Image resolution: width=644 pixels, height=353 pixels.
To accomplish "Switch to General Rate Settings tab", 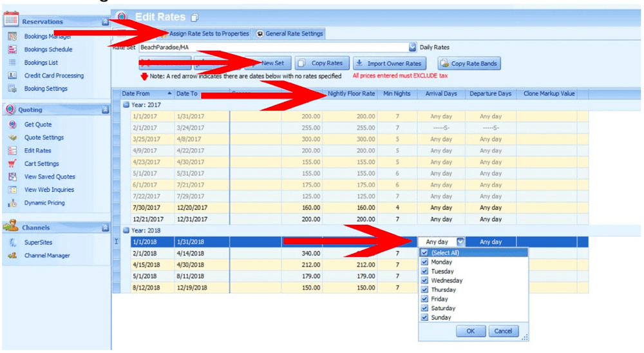I will 290,33.
